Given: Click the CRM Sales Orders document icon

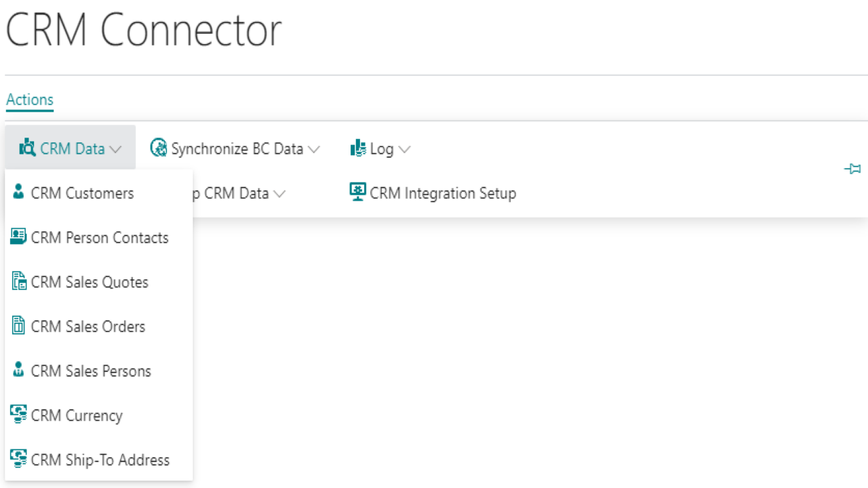Looking at the screenshot, I should pos(18,325).
